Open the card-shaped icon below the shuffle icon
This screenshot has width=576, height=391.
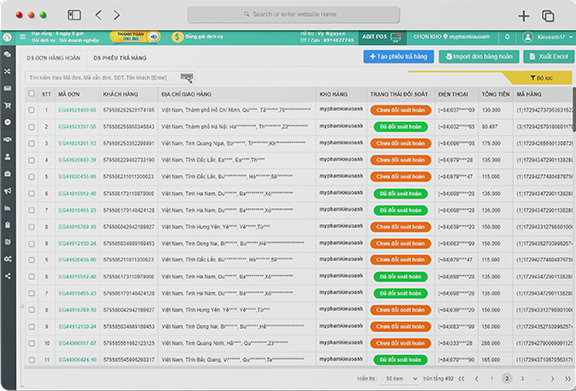[x=7, y=88]
